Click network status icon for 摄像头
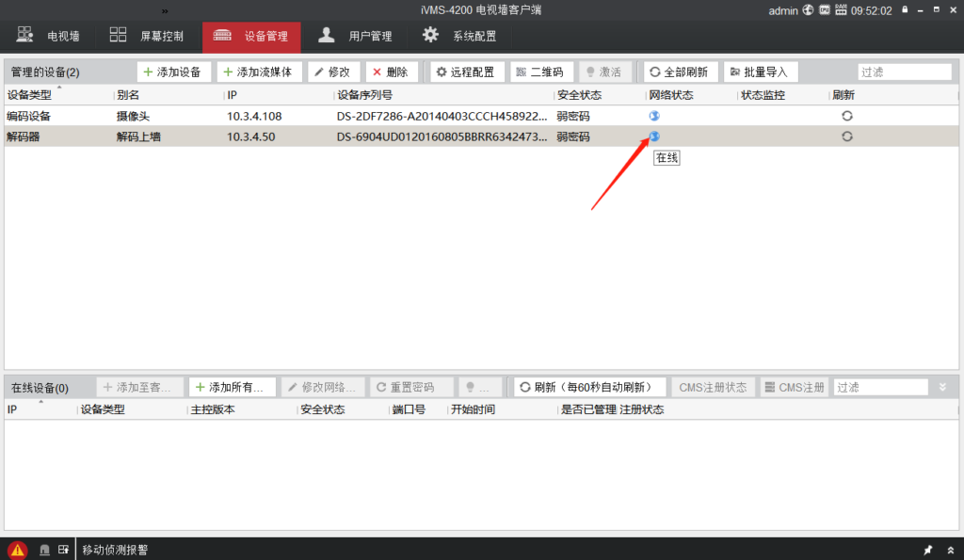Viewport: 964px width, 560px height. tap(654, 116)
